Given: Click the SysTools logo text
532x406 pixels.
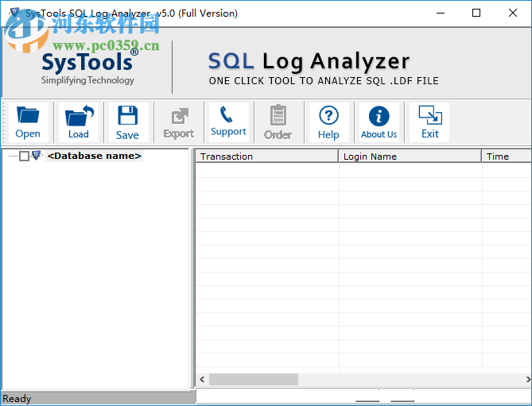Looking at the screenshot, I should click(87, 62).
